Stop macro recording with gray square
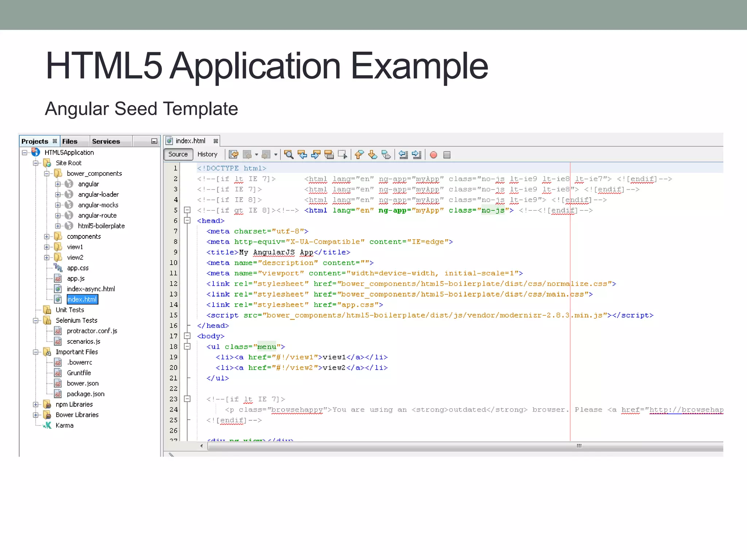Screen dimensions: 747x560 (x=447, y=155)
